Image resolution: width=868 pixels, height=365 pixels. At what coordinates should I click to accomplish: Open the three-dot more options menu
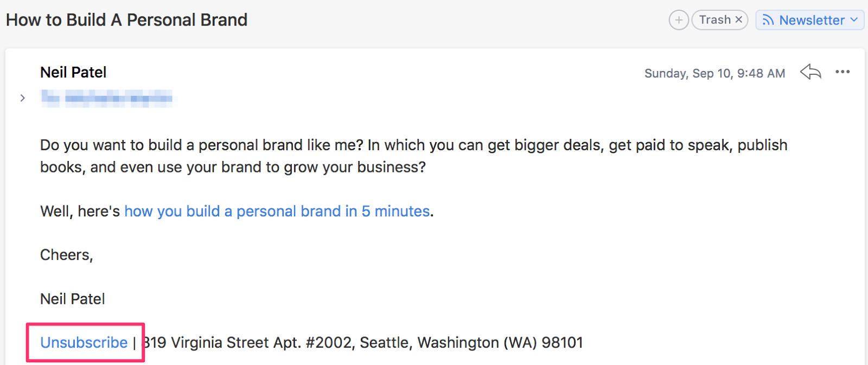tap(843, 72)
